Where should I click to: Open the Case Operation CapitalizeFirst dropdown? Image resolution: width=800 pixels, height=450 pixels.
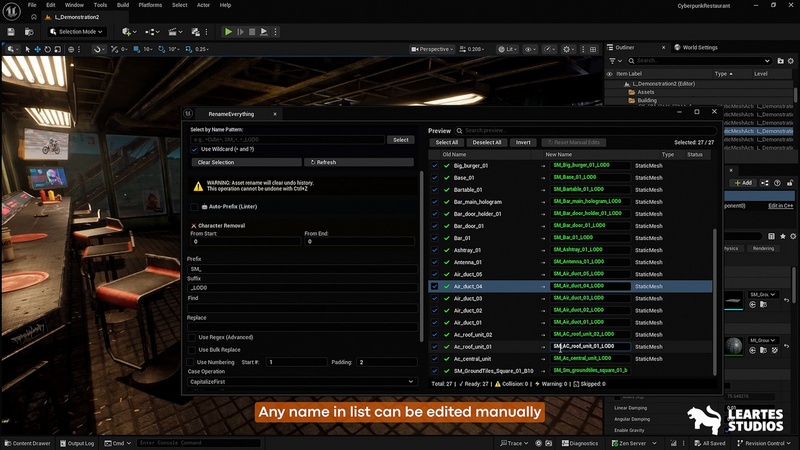303,381
